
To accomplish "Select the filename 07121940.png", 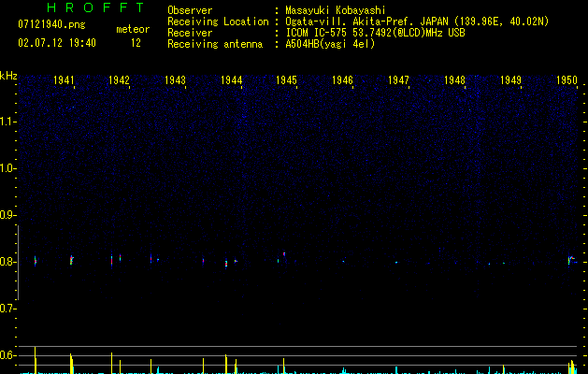I will coord(51,25).
